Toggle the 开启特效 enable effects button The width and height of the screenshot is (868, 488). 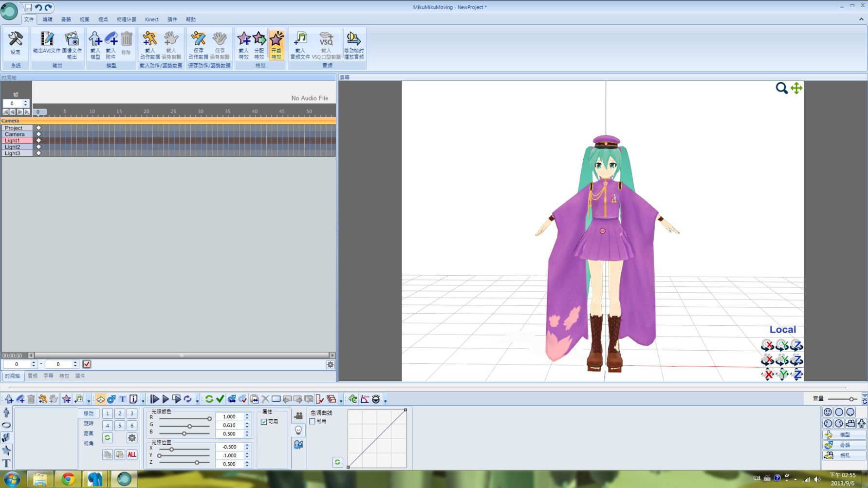276,45
